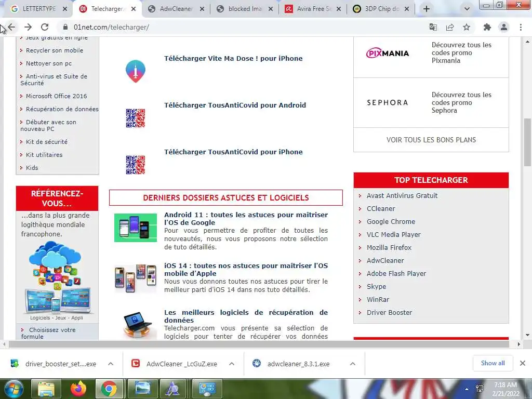Open the Google Translate page icon
This screenshot has width=532, height=399.
coord(433,27)
